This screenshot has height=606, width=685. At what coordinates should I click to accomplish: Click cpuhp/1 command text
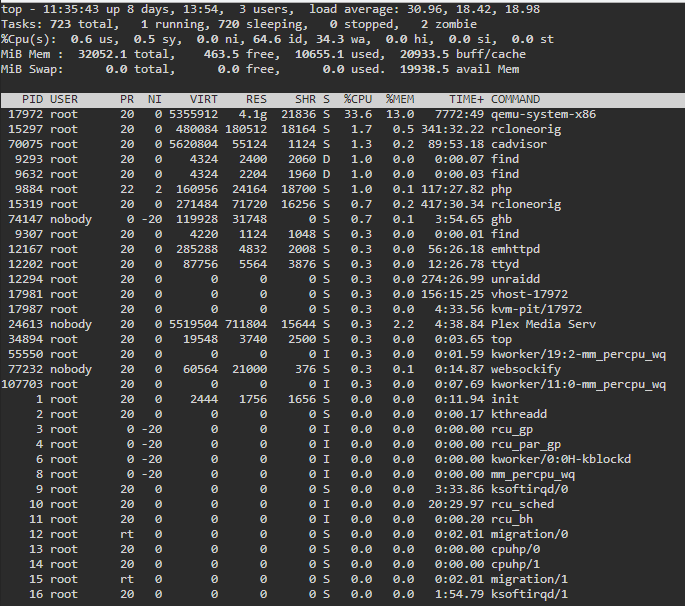click(515, 564)
